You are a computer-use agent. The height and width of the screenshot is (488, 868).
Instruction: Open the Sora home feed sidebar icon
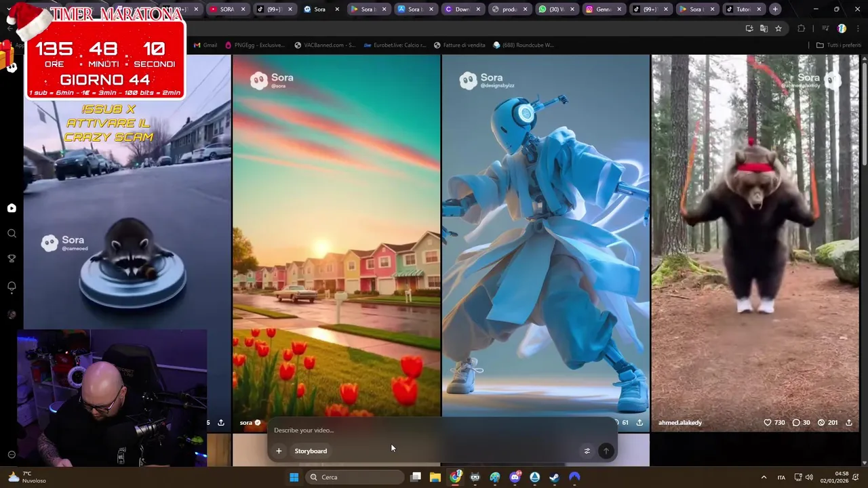(x=12, y=208)
